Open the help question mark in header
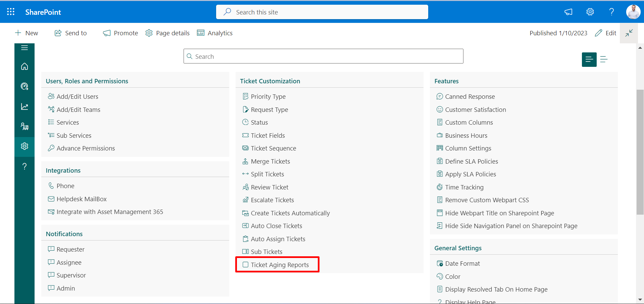 [611, 12]
